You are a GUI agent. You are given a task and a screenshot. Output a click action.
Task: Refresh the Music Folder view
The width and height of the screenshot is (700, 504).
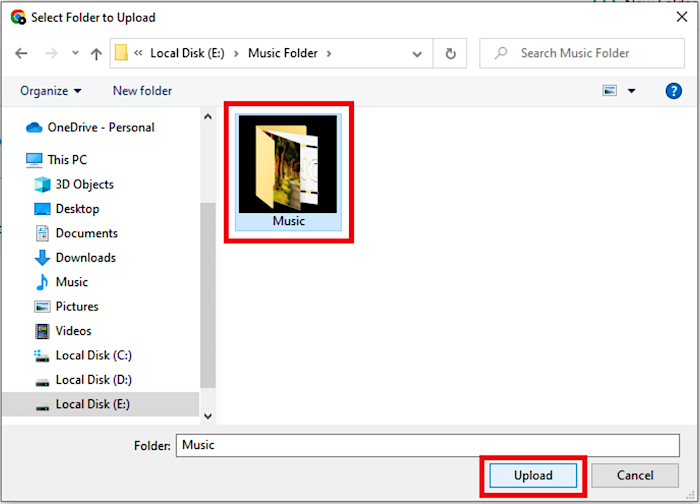[x=451, y=54]
